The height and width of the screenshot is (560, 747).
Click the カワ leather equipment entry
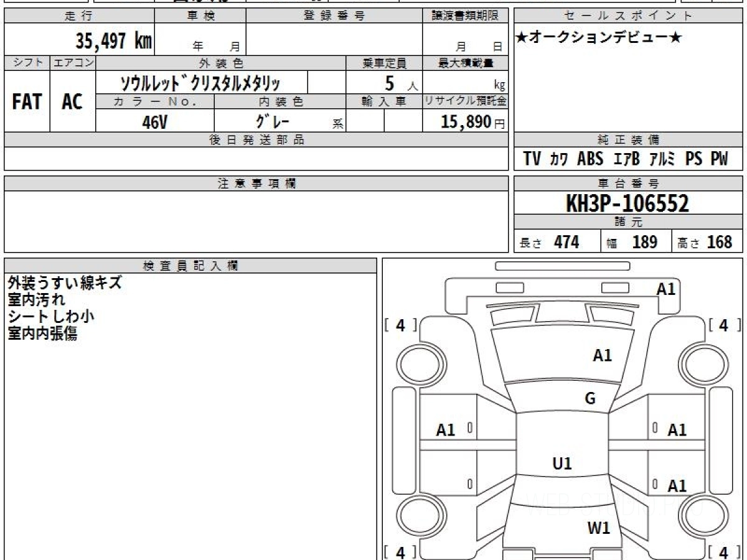558,159
